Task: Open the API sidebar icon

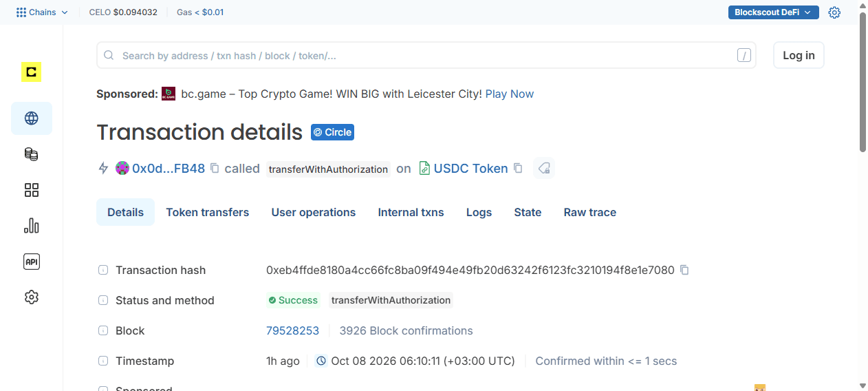Action: pyautogui.click(x=31, y=262)
